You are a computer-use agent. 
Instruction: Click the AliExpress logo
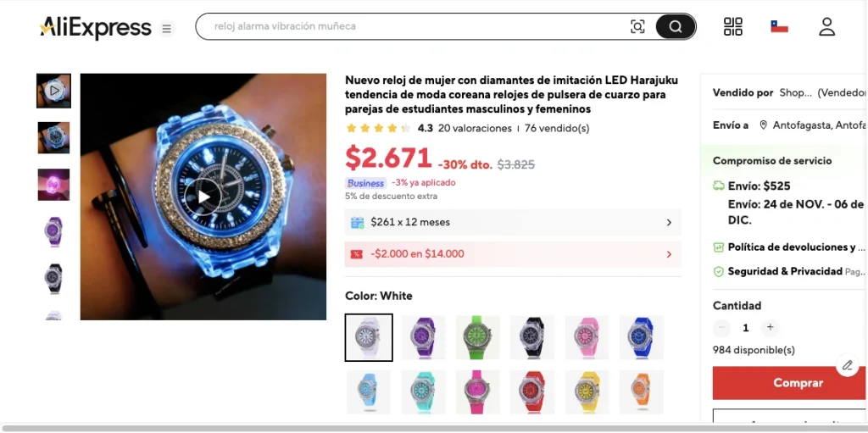95,27
